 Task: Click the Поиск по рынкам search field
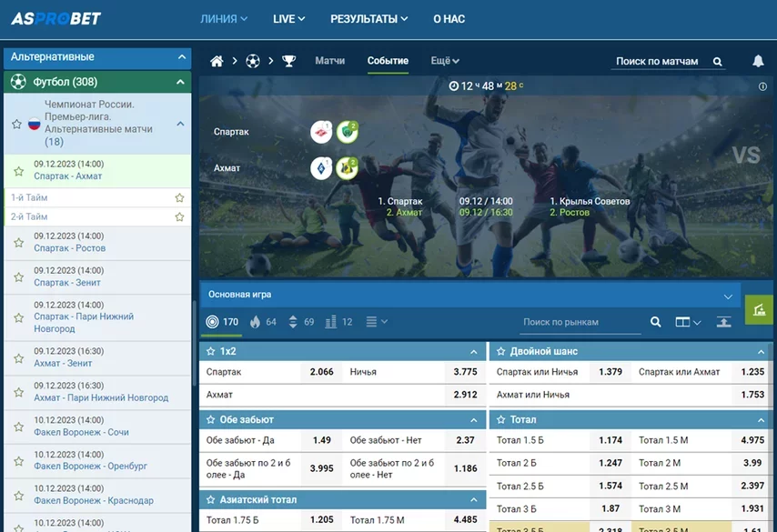(x=580, y=323)
